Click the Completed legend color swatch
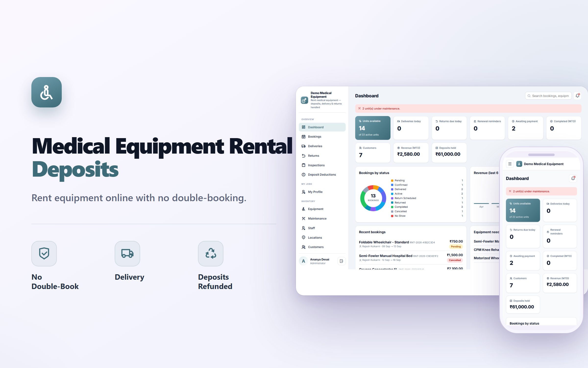 pyautogui.click(x=392, y=207)
